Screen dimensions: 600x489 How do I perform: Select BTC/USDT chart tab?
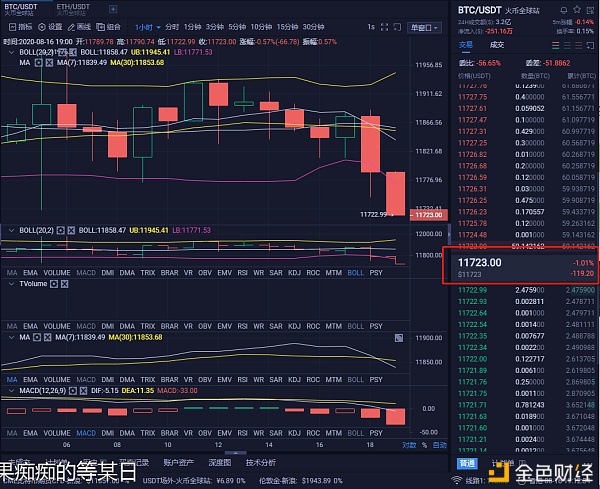tap(21, 9)
